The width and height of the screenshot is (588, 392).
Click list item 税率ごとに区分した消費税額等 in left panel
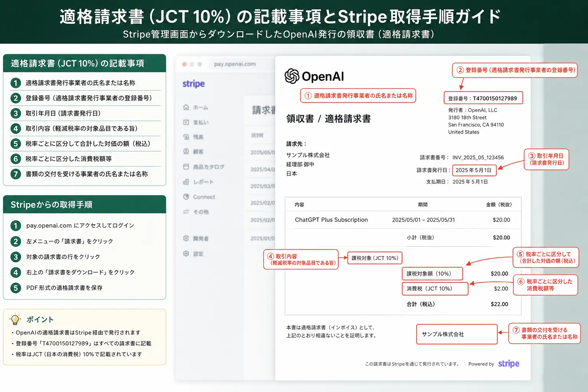[x=69, y=158]
